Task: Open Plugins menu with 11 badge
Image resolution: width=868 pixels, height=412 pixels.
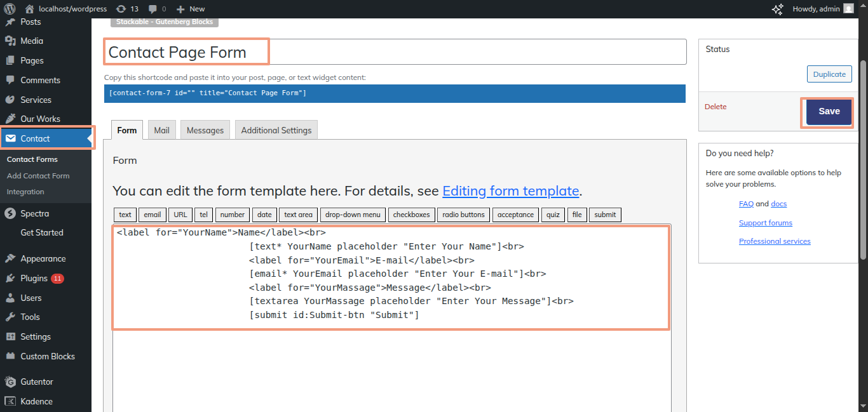Action: (x=34, y=278)
